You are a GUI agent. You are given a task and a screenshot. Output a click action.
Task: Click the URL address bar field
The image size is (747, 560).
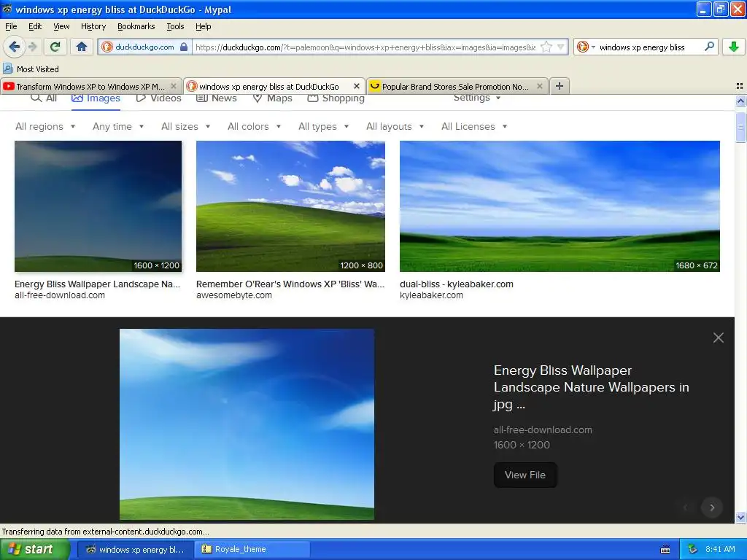point(365,47)
